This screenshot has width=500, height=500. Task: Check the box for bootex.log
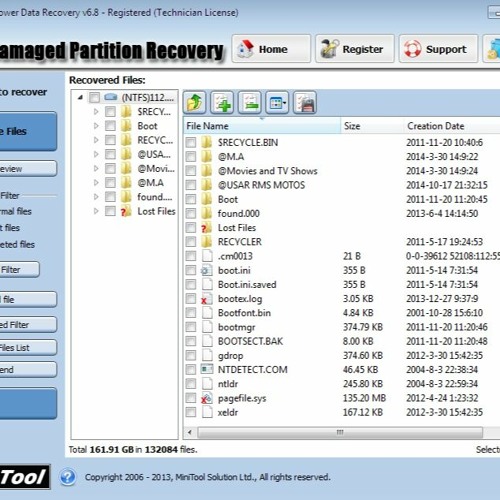[191, 299]
